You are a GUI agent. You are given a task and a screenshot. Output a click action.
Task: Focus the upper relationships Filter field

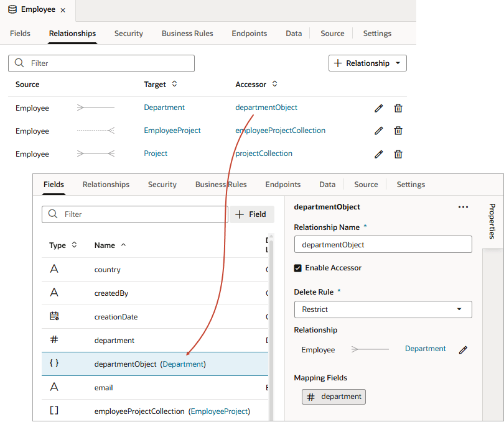(x=101, y=63)
